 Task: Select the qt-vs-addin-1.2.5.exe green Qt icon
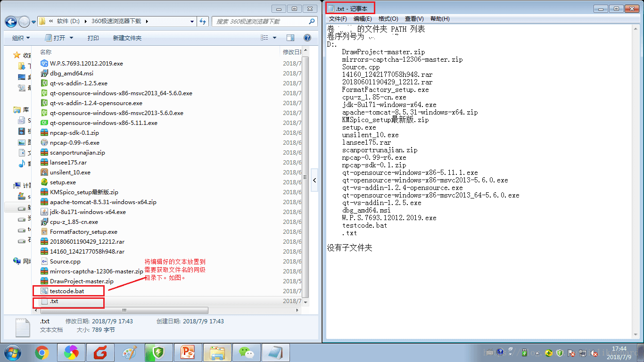[x=44, y=83]
